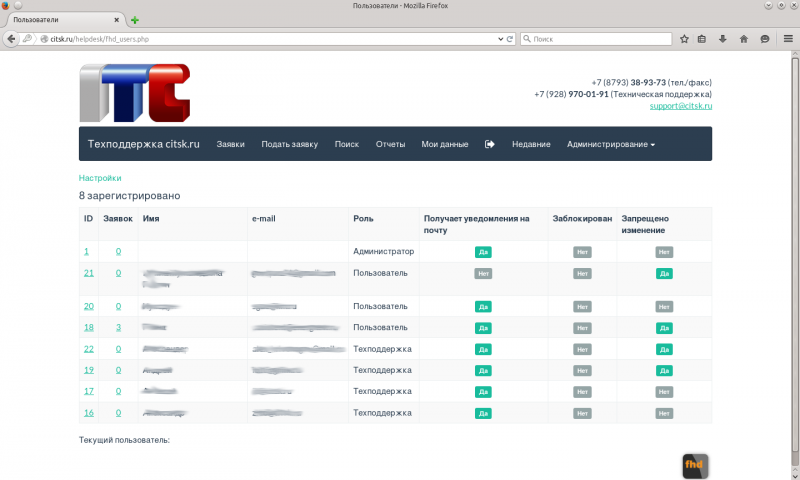The height and width of the screenshot is (480, 800).
Task: Click the ITC company logo
Action: click(135, 93)
